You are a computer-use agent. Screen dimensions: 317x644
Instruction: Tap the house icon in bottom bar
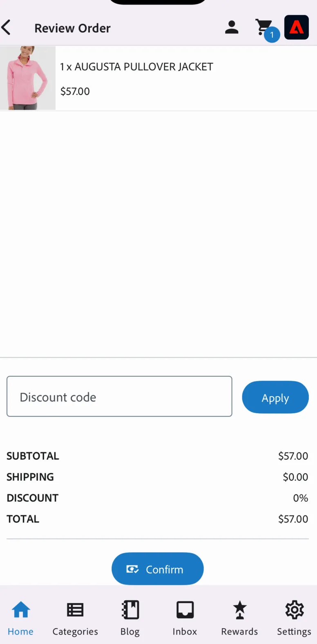click(21, 610)
